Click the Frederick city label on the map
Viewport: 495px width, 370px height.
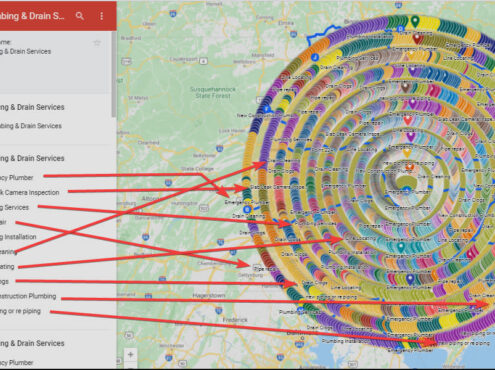[235, 320]
